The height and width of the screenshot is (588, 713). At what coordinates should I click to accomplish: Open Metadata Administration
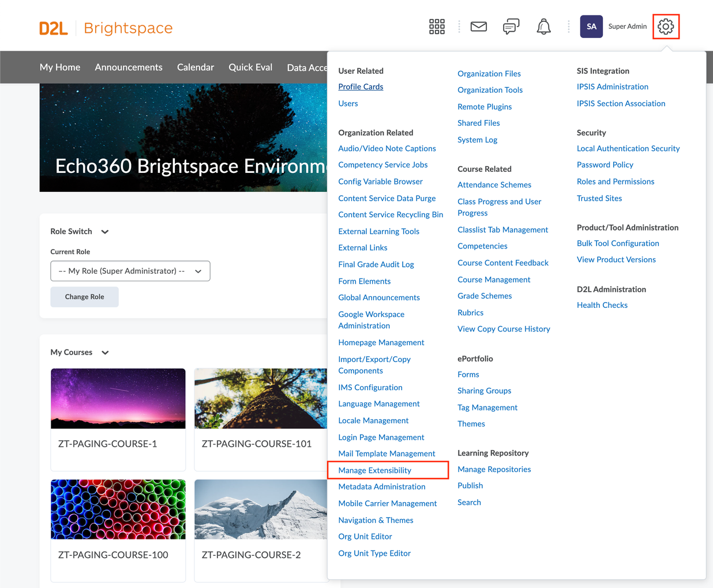[382, 487]
